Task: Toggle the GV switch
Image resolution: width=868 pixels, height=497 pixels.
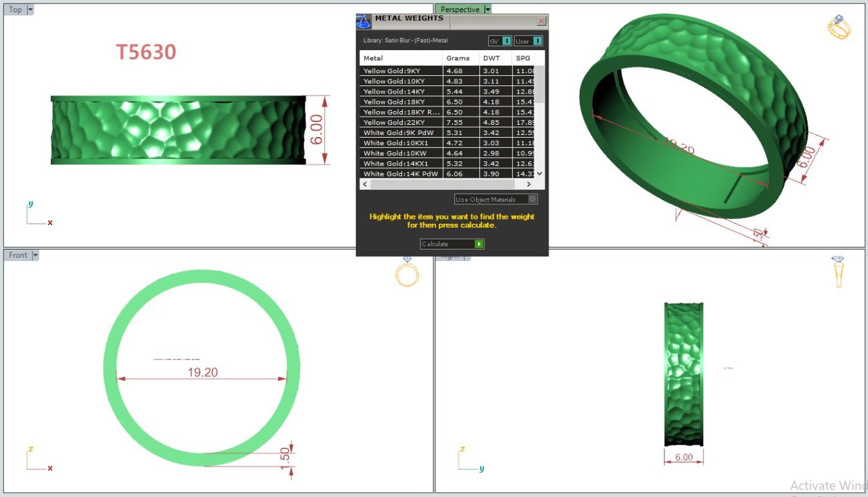Action: (507, 41)
